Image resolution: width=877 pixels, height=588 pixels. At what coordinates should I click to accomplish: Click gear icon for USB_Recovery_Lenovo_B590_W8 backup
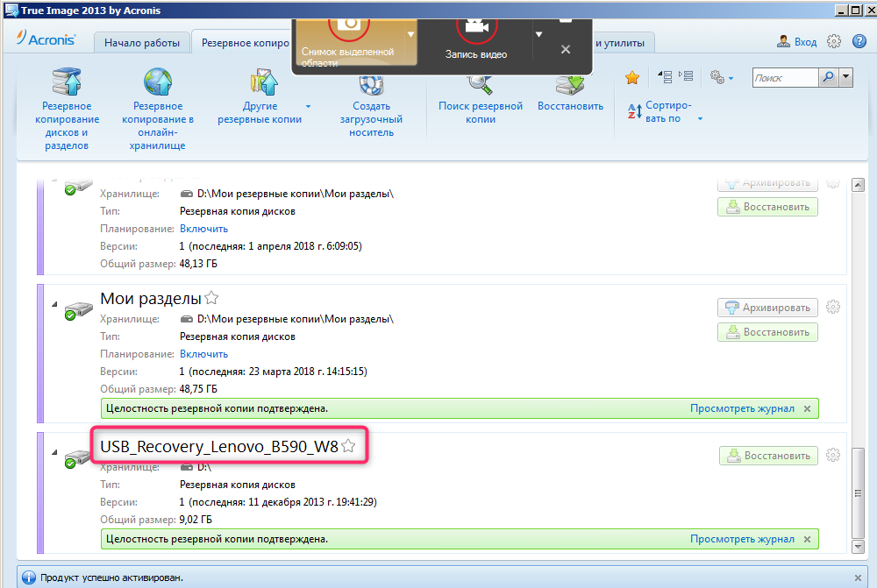pos(833,456)
